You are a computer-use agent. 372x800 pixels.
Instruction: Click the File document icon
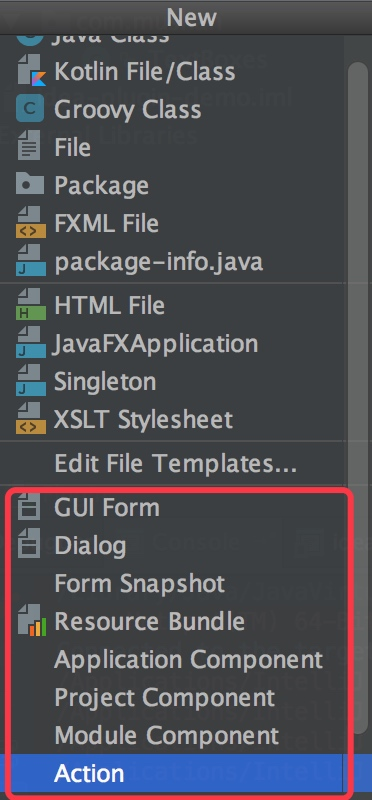point(30,147)
